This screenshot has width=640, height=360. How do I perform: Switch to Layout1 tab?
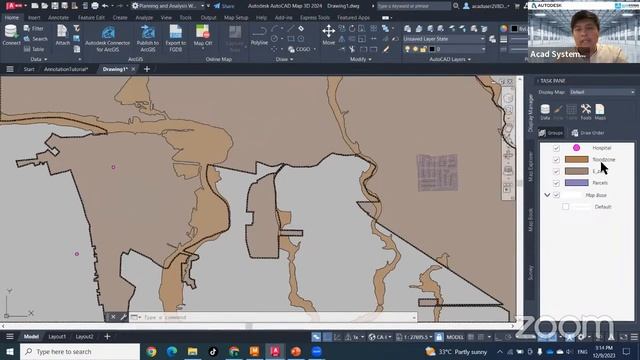(57, 337)
